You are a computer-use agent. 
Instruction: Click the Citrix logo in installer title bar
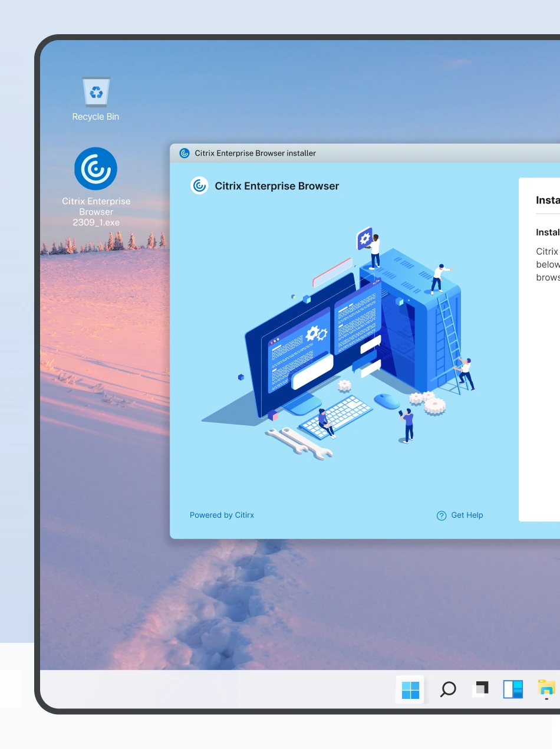click(x=185, y=153)
